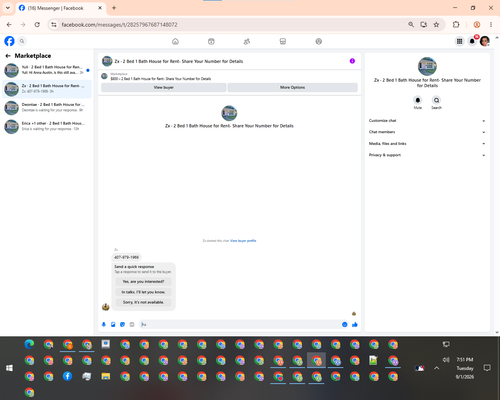Click the 407-979-1969 message bubble

click(x=126, y=257)
